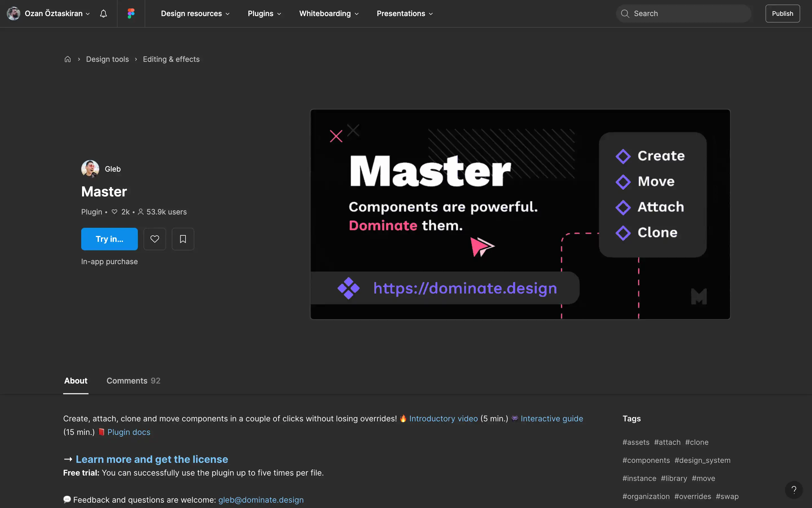Click Gleb's author avatar
This screenshot has height=508, width=812.
tap(90, 169)
